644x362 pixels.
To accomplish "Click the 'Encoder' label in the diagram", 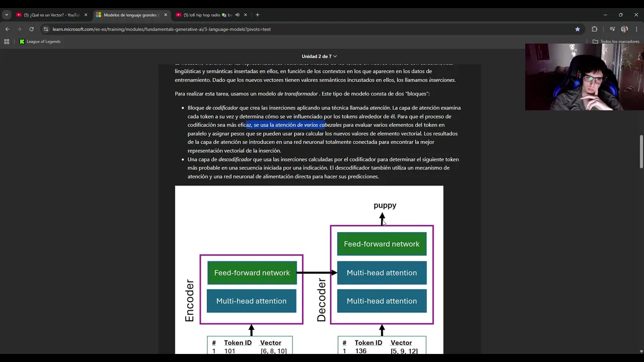I will (190, 301).
